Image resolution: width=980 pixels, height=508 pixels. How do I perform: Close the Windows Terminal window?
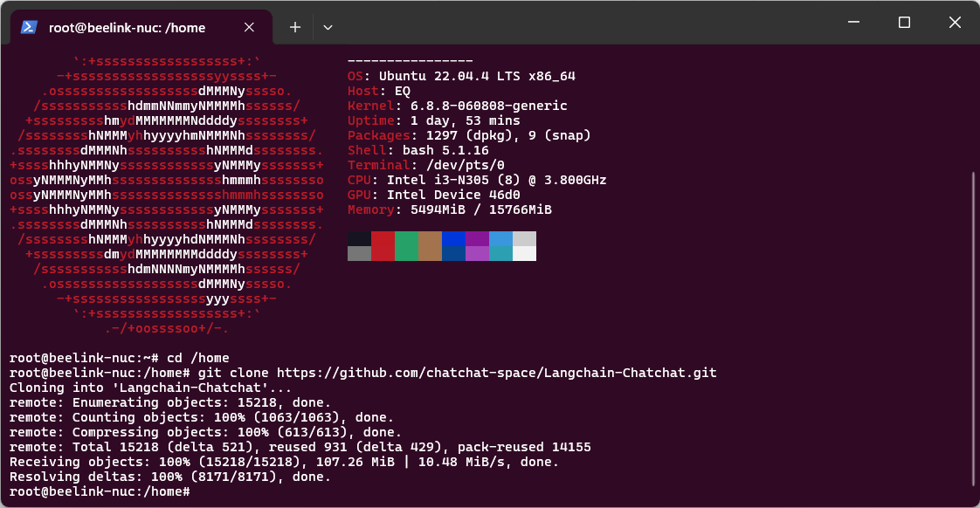point(953,23)
